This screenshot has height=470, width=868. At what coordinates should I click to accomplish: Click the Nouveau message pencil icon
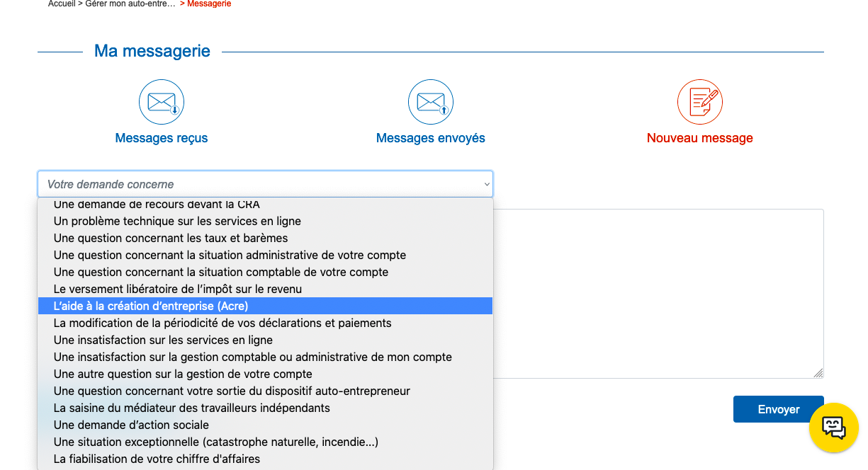pyautogui.click(x=699, y=101)
